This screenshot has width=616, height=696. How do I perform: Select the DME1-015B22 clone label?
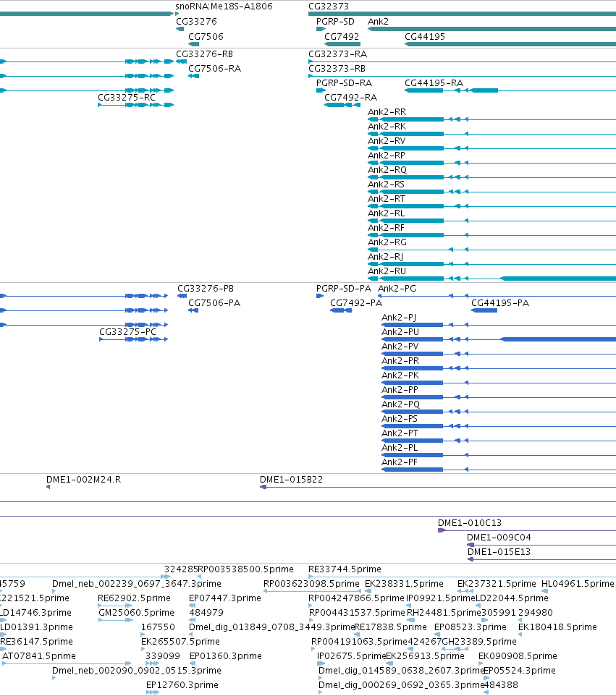tap(291, 480)
